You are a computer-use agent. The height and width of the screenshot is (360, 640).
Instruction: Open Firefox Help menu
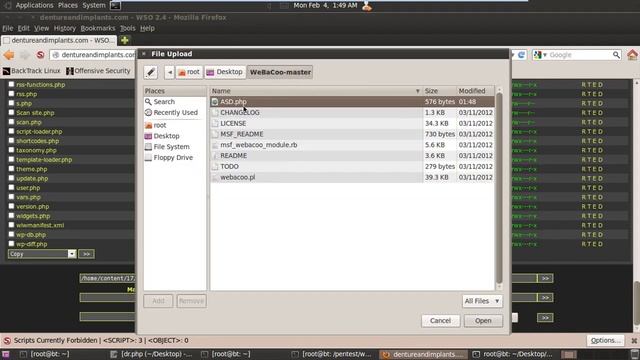147,28
